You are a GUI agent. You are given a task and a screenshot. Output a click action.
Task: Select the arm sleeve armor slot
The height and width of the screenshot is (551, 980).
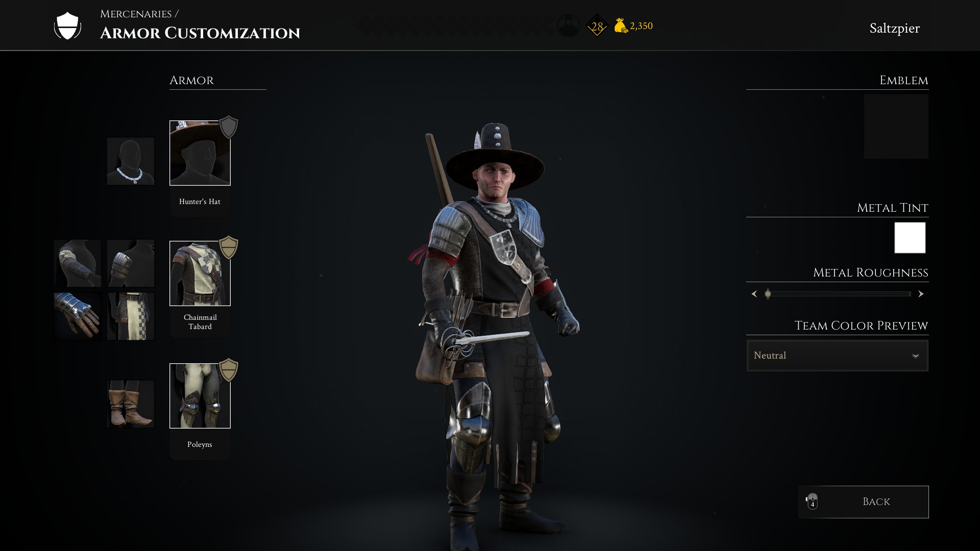78,263
